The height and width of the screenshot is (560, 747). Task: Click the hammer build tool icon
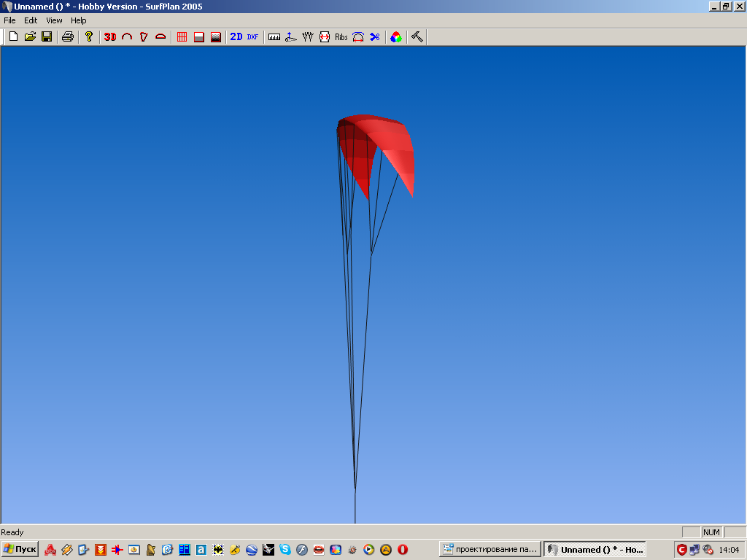(417, 36)
